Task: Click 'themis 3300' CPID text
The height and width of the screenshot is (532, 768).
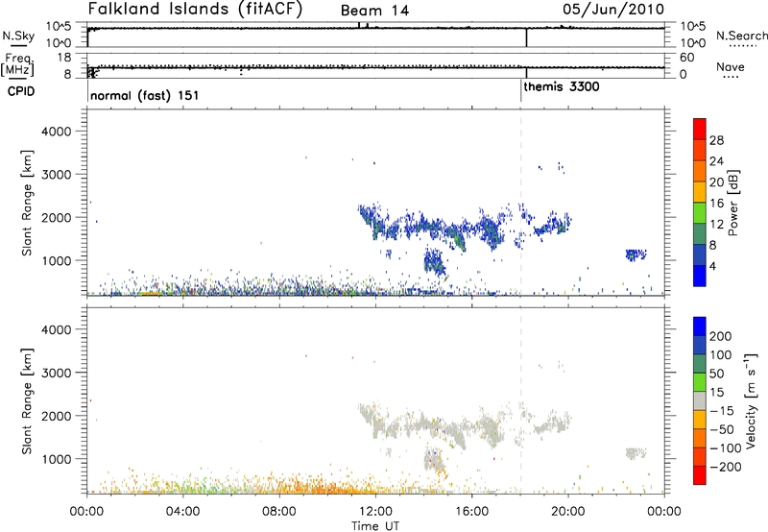Action: (x=562, y=87)
